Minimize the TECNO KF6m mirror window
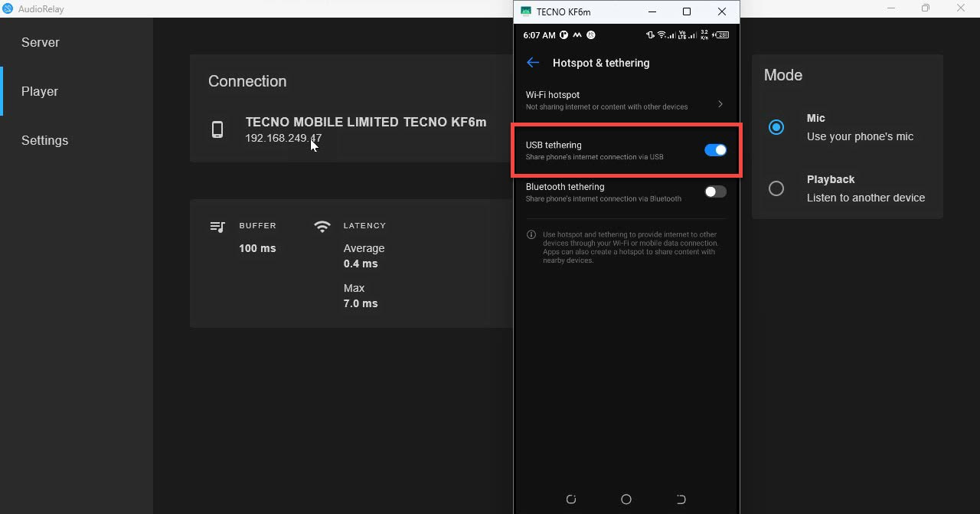 (652, 11)
